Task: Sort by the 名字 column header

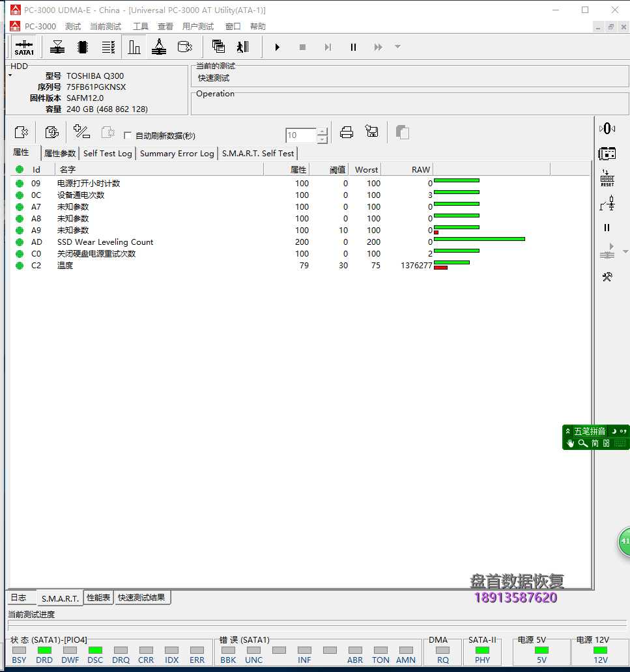Action: tap(160, 170)
